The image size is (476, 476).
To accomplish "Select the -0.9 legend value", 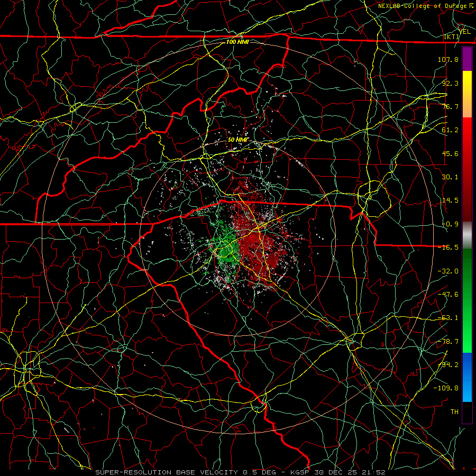I will (450, 224).
